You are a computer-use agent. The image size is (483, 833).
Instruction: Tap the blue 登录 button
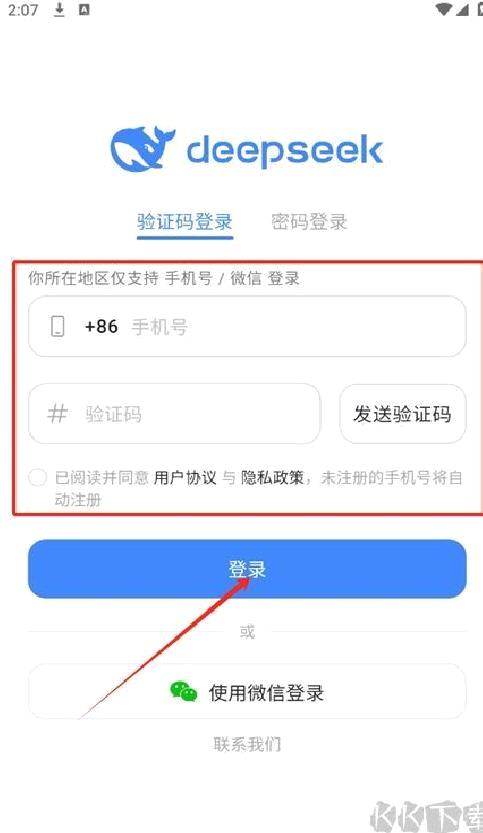pos(247,568)
